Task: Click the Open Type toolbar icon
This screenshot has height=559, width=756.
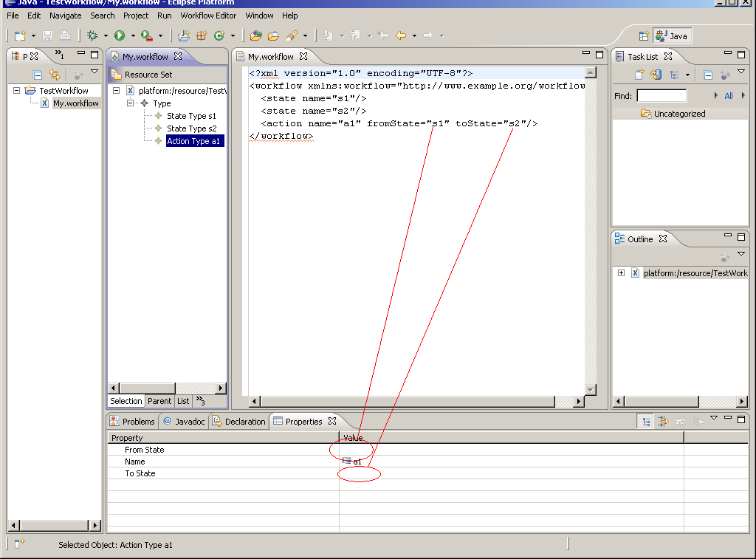Action: (256, 35)
